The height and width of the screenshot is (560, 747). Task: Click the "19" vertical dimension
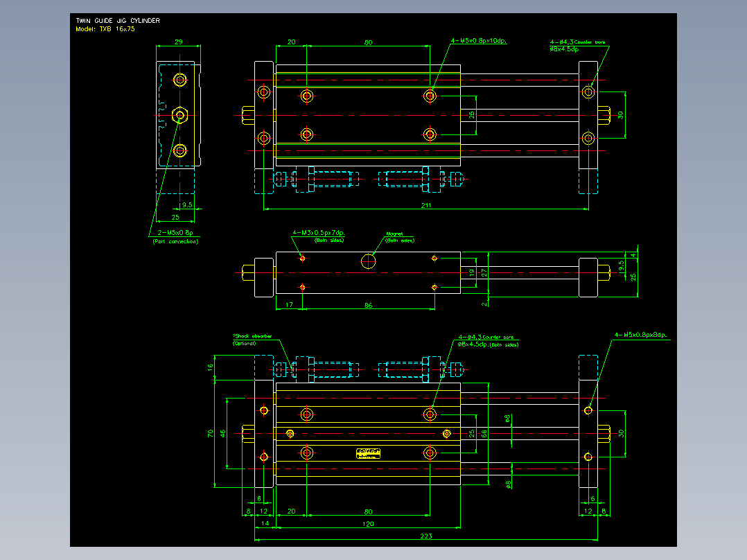tap(472, 272)
